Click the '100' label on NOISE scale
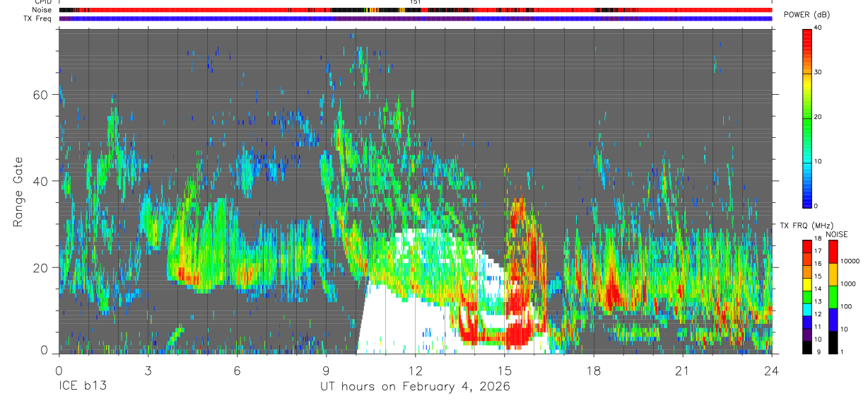The height and width of the screenshot is (401, 868). pos(845,306)
